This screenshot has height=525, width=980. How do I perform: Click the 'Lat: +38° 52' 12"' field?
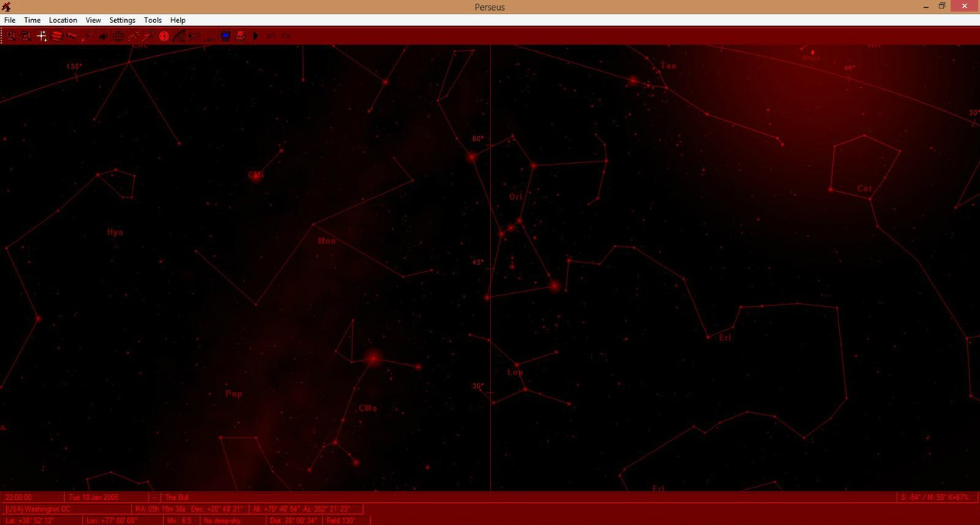point(41,520)
